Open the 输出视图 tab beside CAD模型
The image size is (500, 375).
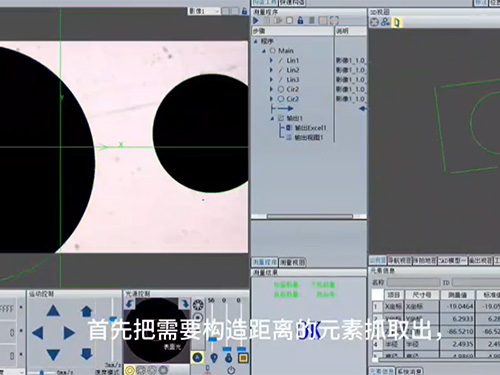click(x=480, y=260)
